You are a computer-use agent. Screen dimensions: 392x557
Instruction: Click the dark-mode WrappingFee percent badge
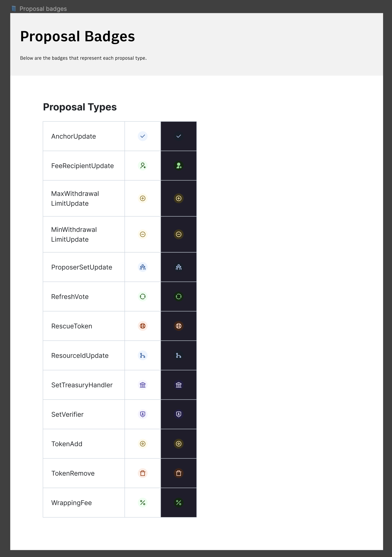[x=179, y=503]
